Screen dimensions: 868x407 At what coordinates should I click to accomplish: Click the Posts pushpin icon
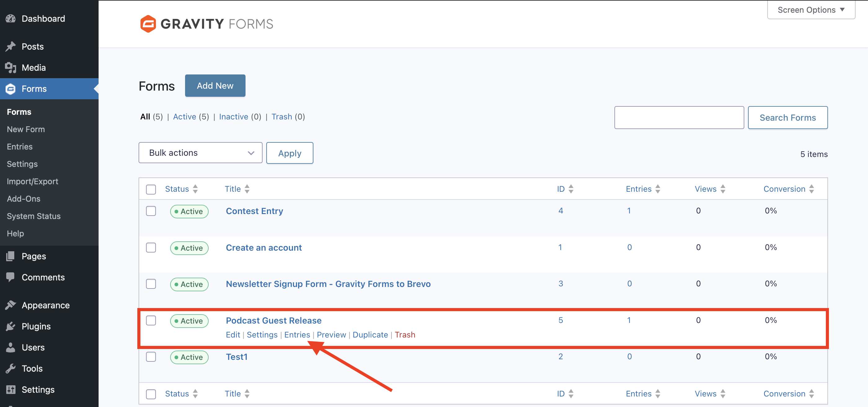tap(11, 46)
